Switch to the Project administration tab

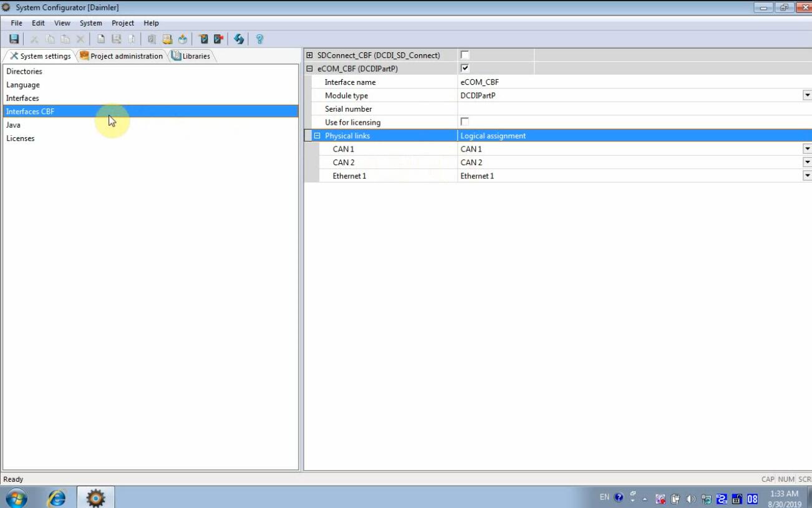tap(122, 56)
